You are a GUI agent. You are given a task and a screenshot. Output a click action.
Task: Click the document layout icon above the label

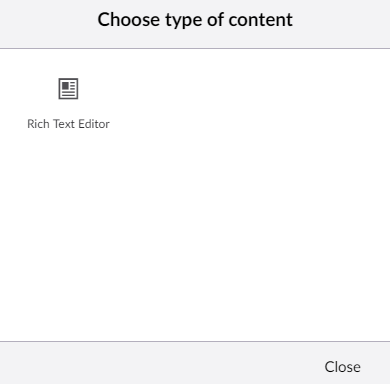click(68, 89)
